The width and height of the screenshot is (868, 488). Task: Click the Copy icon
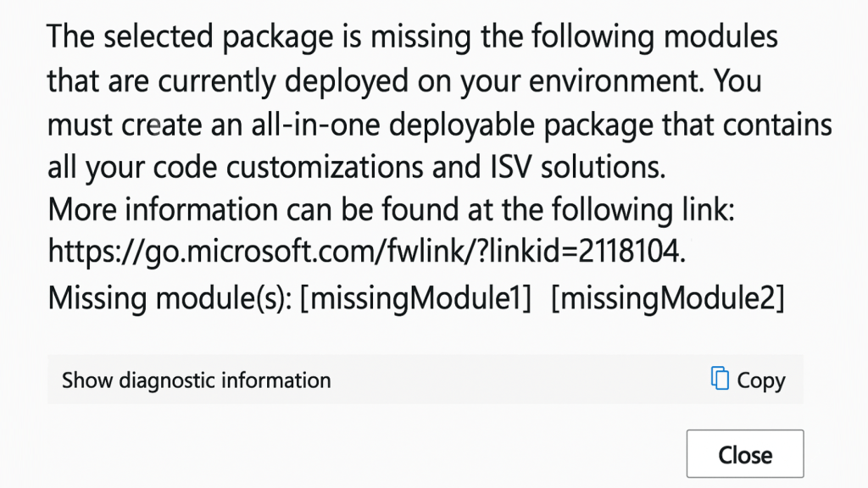(720, 380)
